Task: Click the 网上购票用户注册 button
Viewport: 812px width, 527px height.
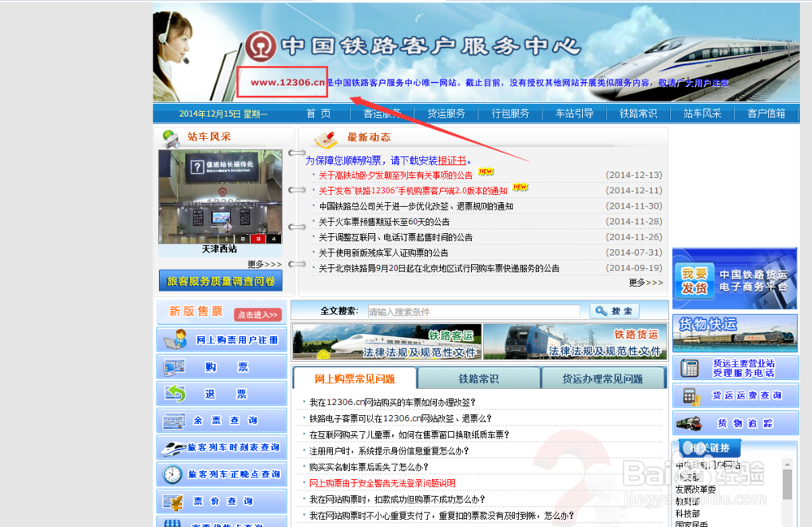Action: point(222,339)
